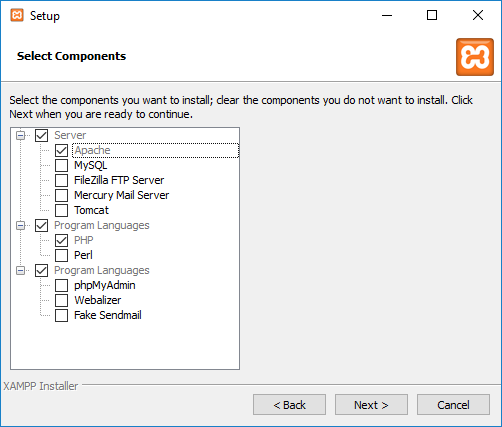This screenshot has height=427, width=502.
Task: Tick the Mercury Mail Server checkbox
Action: click(x=61, y=195)
